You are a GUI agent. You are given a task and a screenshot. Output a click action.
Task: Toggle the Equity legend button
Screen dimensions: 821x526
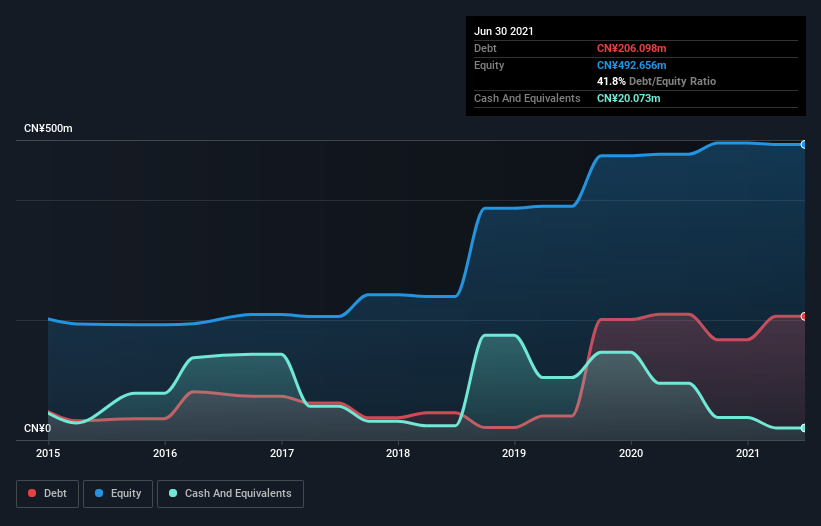[118, 494]
